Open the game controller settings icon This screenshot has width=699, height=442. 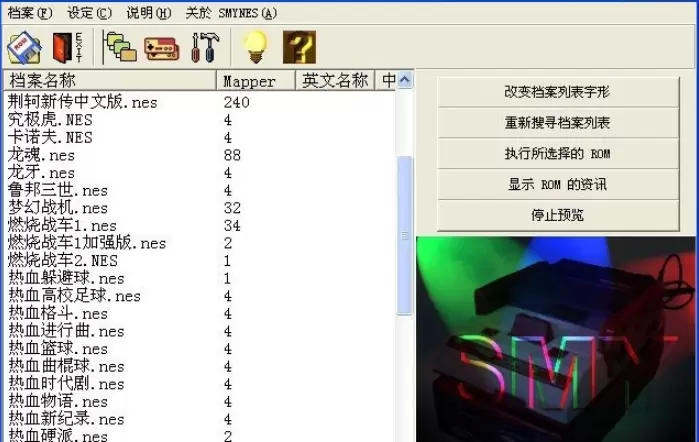click(x=161, y=46)
